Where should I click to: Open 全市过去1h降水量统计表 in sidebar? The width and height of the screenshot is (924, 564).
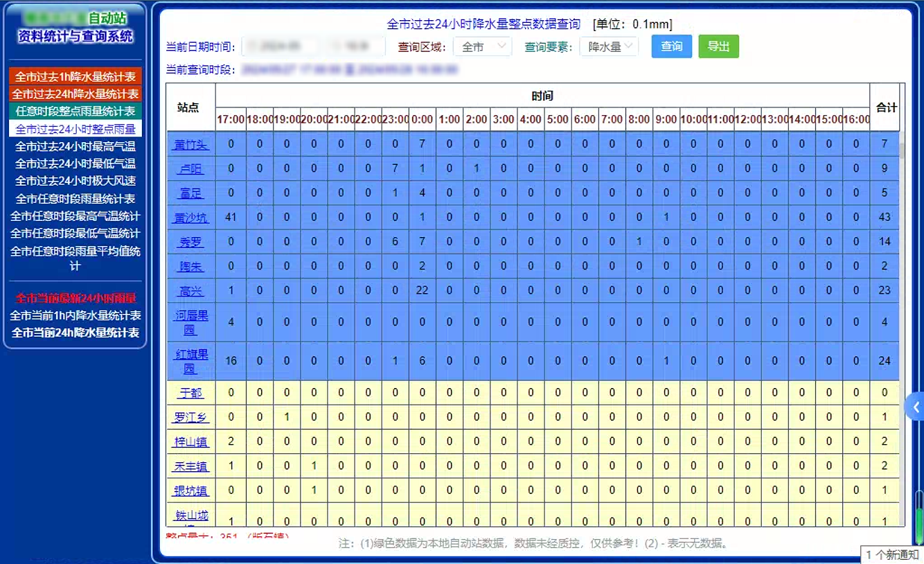click(75, 76)
